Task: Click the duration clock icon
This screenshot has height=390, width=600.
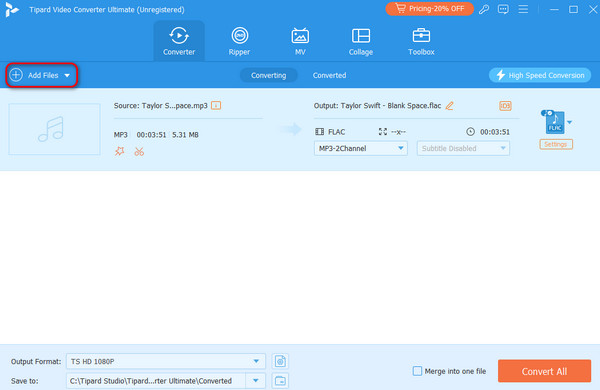Action: coord(470,132)
